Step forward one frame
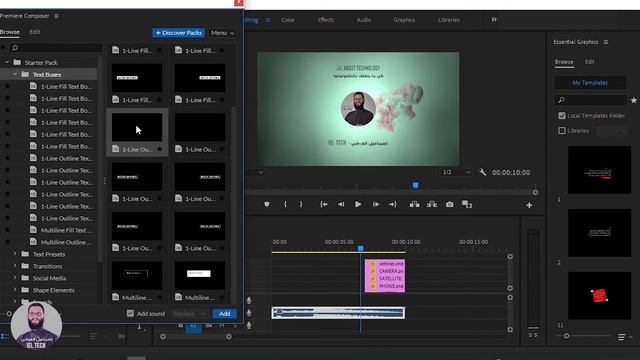 coord(376,204)
